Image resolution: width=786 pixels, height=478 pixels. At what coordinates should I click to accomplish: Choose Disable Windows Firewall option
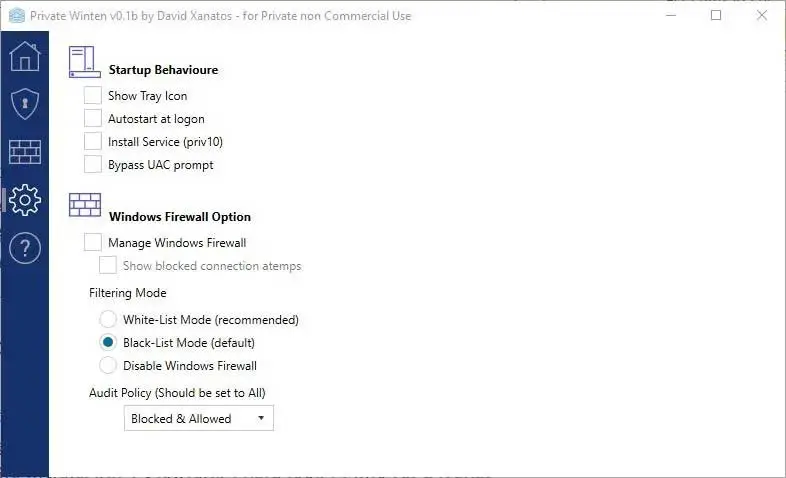[108, 366]
